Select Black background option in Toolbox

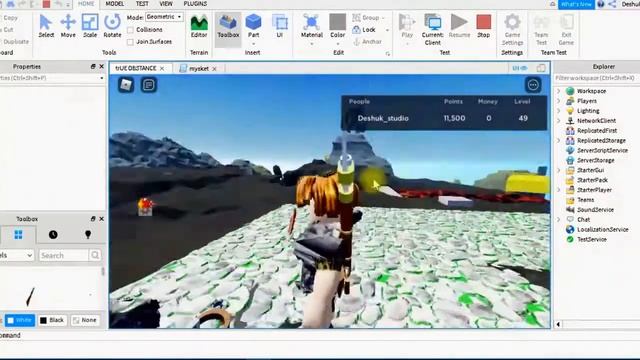52,320
